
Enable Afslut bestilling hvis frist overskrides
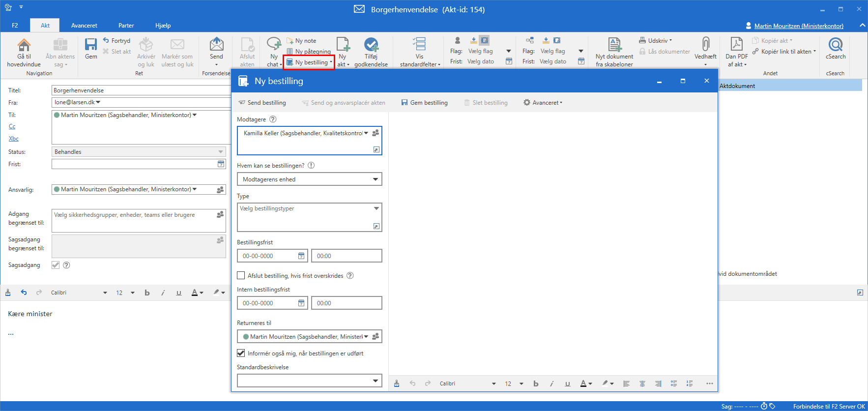(241, 276)
